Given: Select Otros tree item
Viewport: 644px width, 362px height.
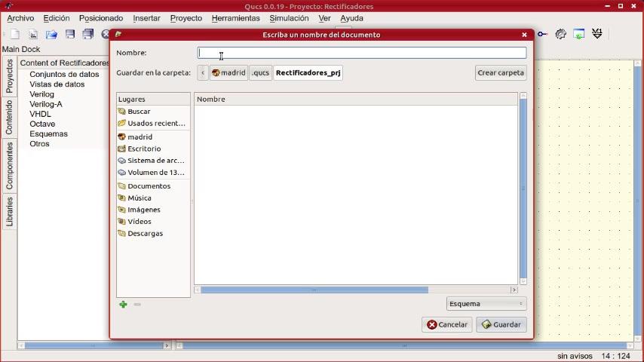Looking at the screenshot, I should pos(39,144).
